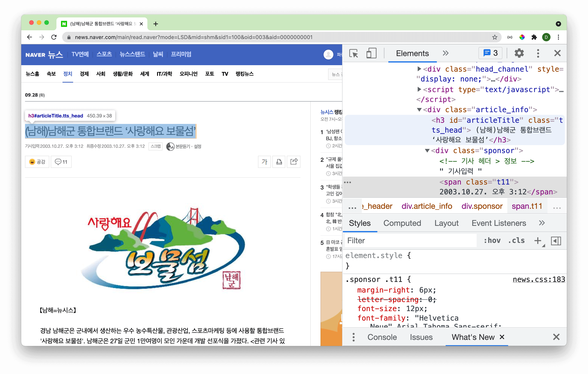Screen dimensions: 588x374
Task: Open the Chrome three-dot menu
Action: (x=558, y=37)
